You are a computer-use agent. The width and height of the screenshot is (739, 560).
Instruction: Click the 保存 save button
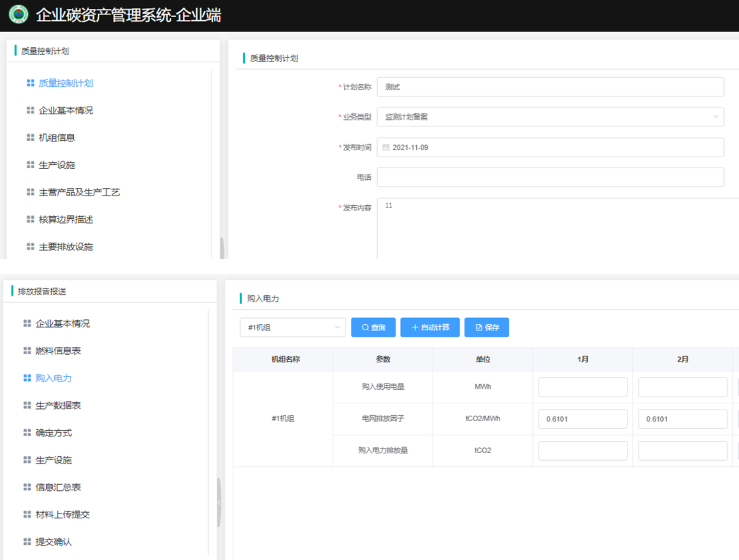pyautogui.click(x=487, y=328)
